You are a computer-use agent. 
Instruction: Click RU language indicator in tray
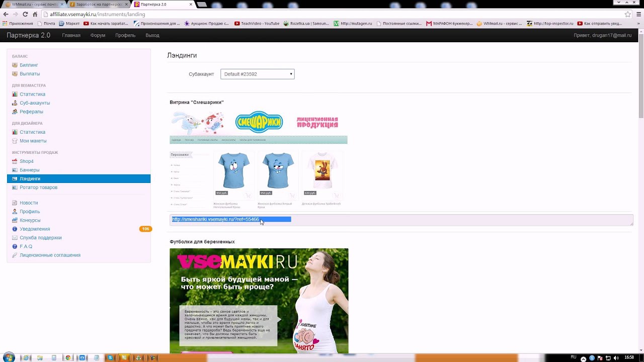click(574, 357)
